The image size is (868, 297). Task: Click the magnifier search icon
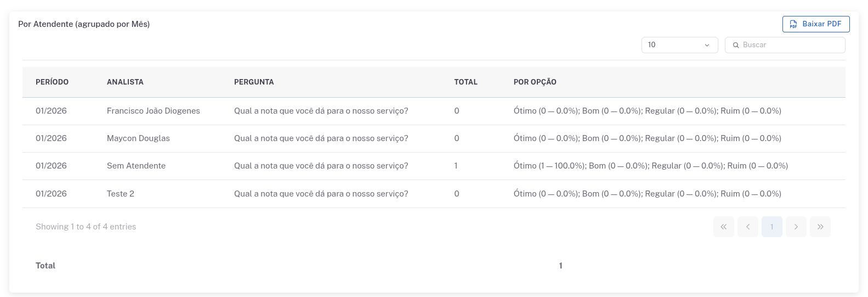pos(736,45)
